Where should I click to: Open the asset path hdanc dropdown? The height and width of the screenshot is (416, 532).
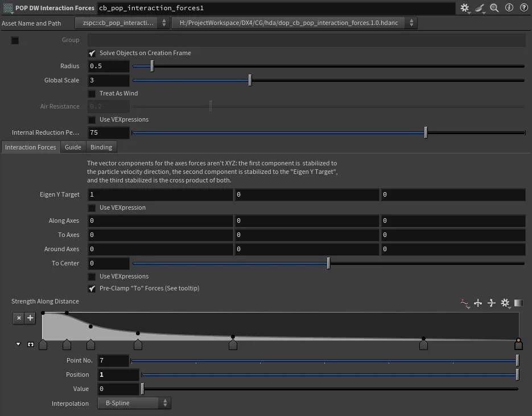295,23
